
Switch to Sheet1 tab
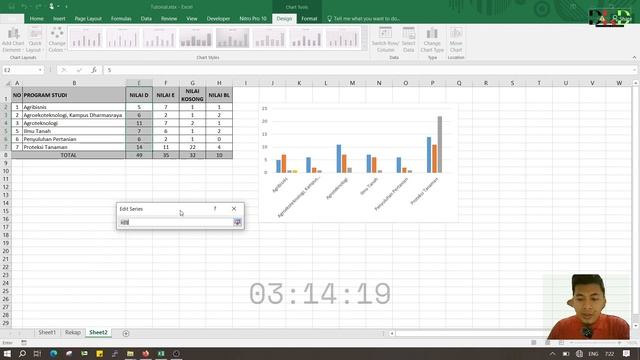tap(47, 333)
